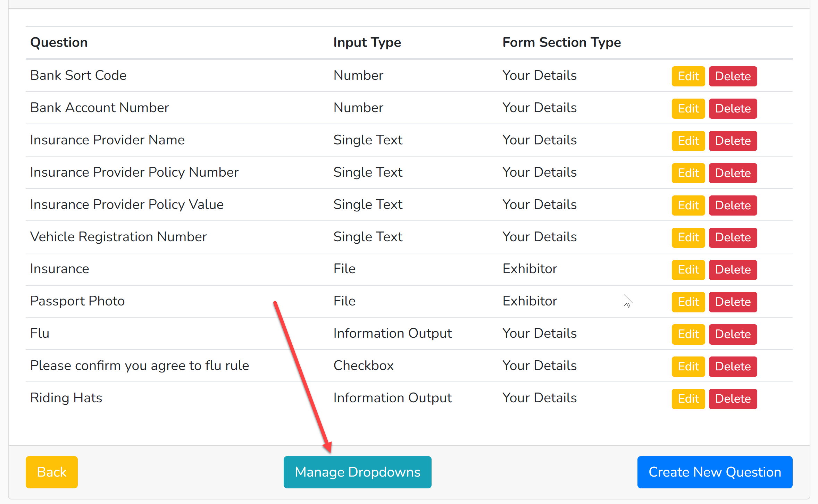818x504 pixels.
Task: Select the 'Bank Sort Code' text
Action: (x=78, y=75)
